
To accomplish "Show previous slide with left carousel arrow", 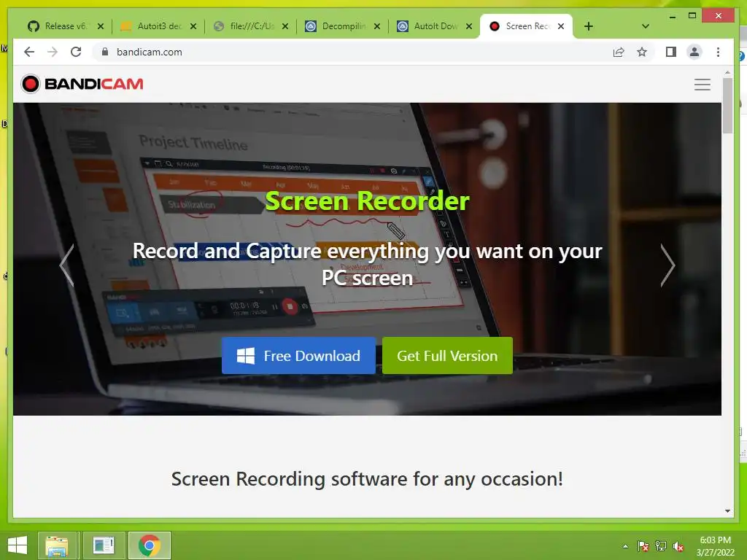I will [66, 265].
